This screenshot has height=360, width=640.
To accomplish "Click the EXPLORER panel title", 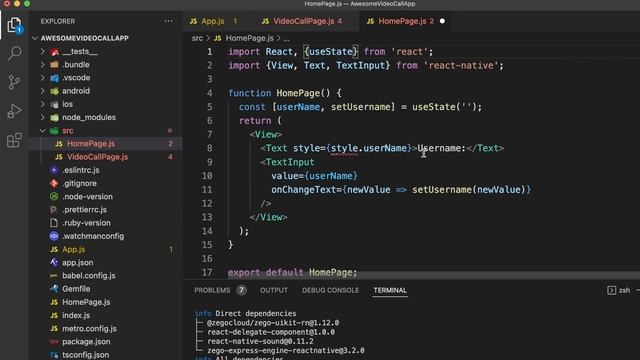I will click(58, 21).
